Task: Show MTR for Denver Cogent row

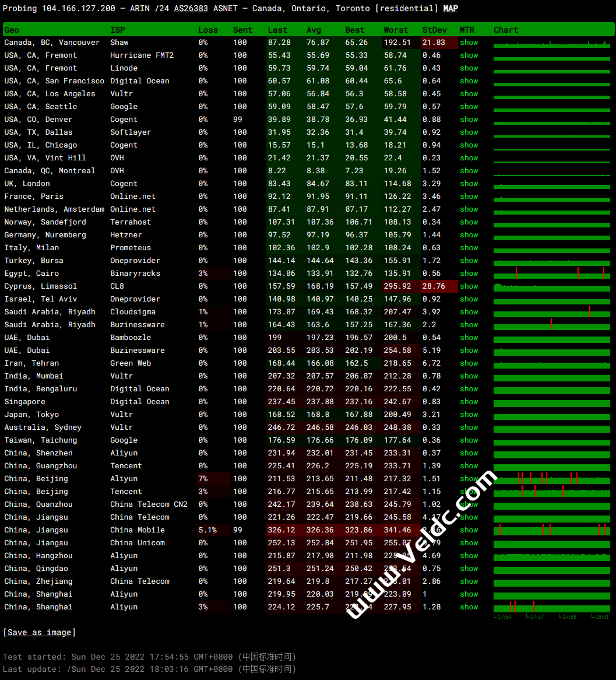Action: pyautogui.click(x=469, y=119)
